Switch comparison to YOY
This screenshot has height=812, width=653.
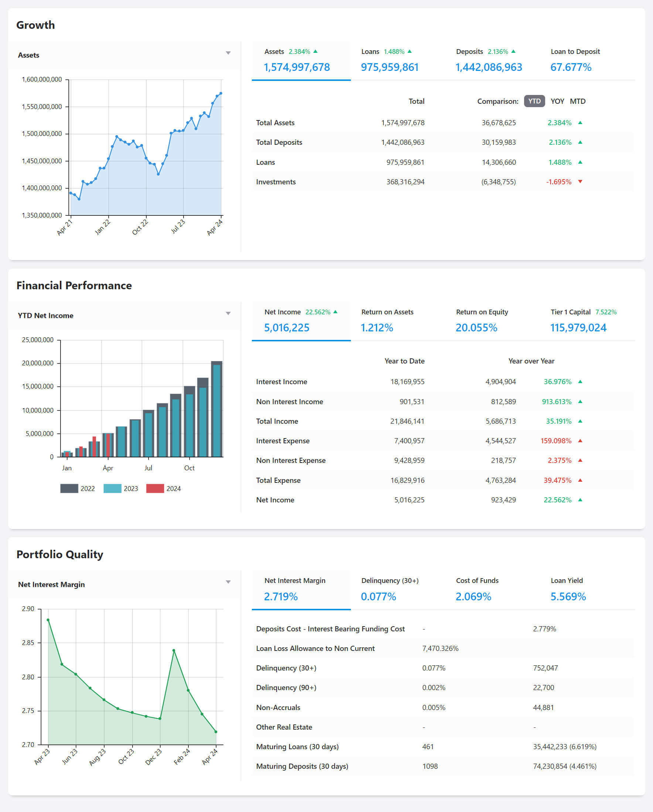tap(557, 101)
